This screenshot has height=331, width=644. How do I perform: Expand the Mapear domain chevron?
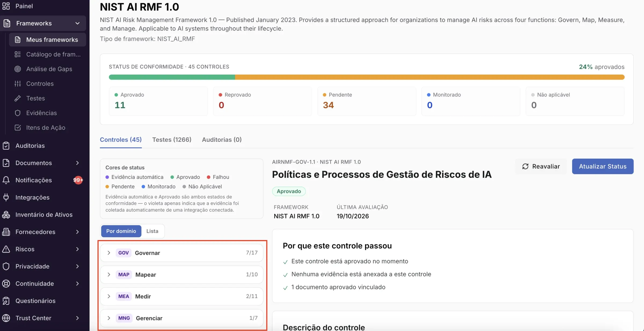[109, 275]
